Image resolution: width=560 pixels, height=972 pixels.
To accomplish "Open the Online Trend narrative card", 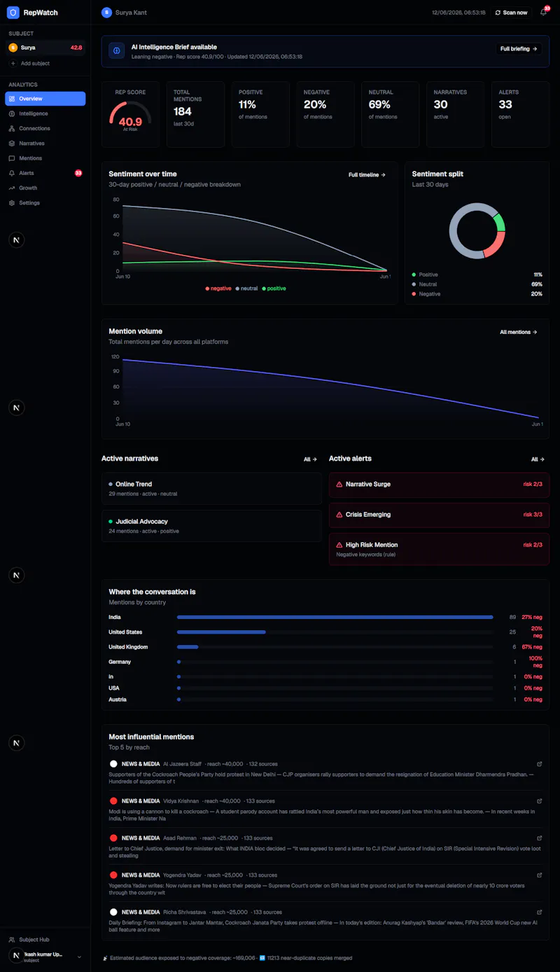I will [211, 488].
